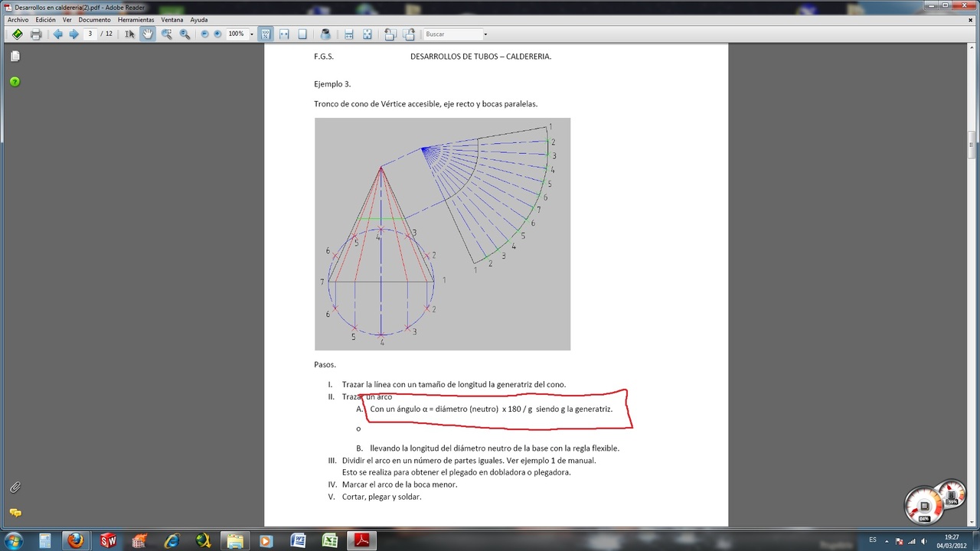Image resolution: width=980 pixels, height=551 pixels.
Task: Open the zoom percentage dropdown arrow
Action: (251, 34)
